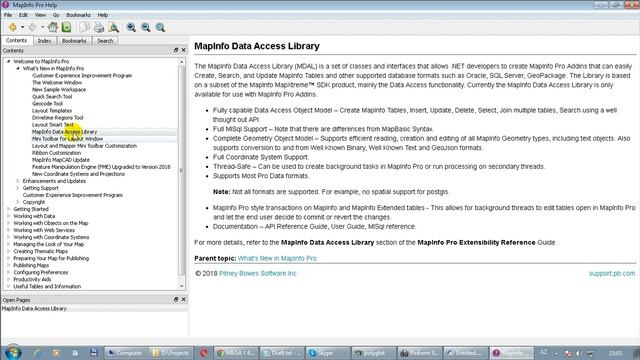Expand the Publishing Maps node
The height and width of the screenshot is (360, 640).
(9, 265)
